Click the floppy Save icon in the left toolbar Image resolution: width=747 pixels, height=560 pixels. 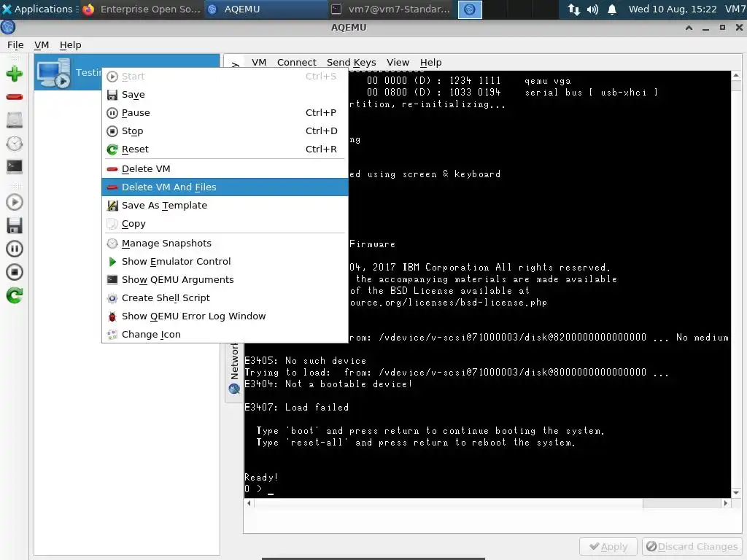15,226
